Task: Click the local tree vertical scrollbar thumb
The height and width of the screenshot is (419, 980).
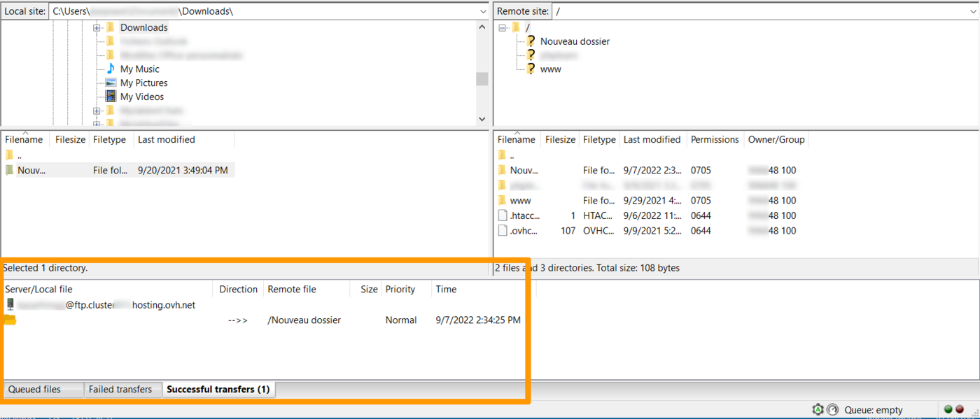Action: (x=482, y=78)
